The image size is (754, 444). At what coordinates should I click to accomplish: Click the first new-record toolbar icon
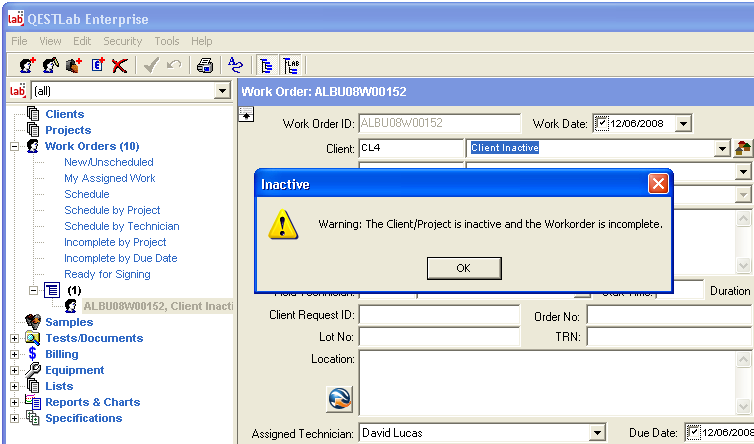[27, 66]
